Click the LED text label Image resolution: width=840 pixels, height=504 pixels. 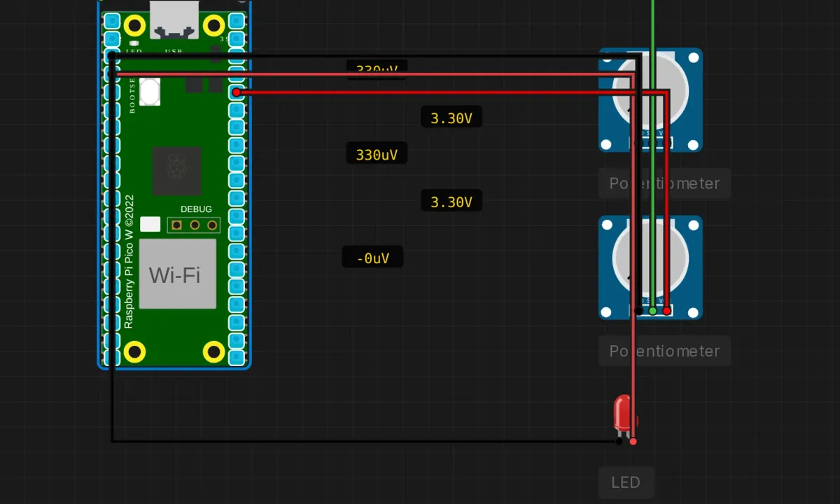pyautogui.click(x=626, y=482)
